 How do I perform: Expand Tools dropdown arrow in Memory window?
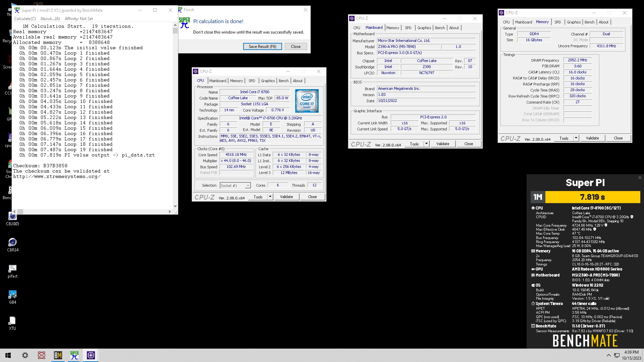pos(576,138)
